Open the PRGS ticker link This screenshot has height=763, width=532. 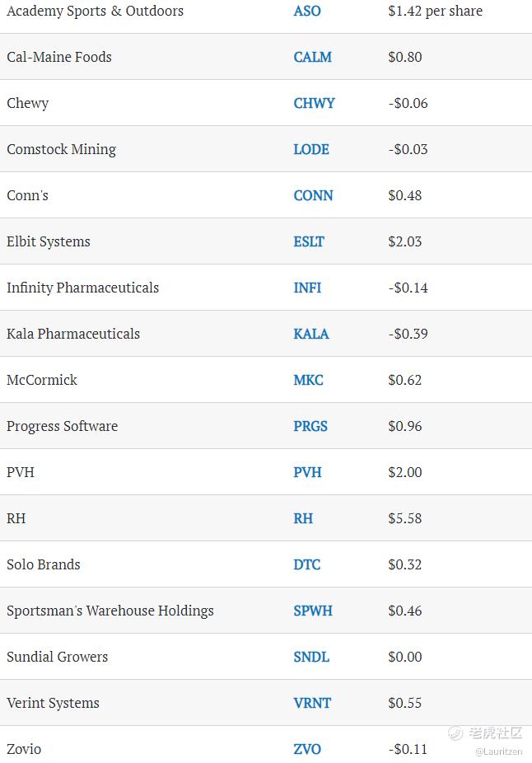(310, 426)
